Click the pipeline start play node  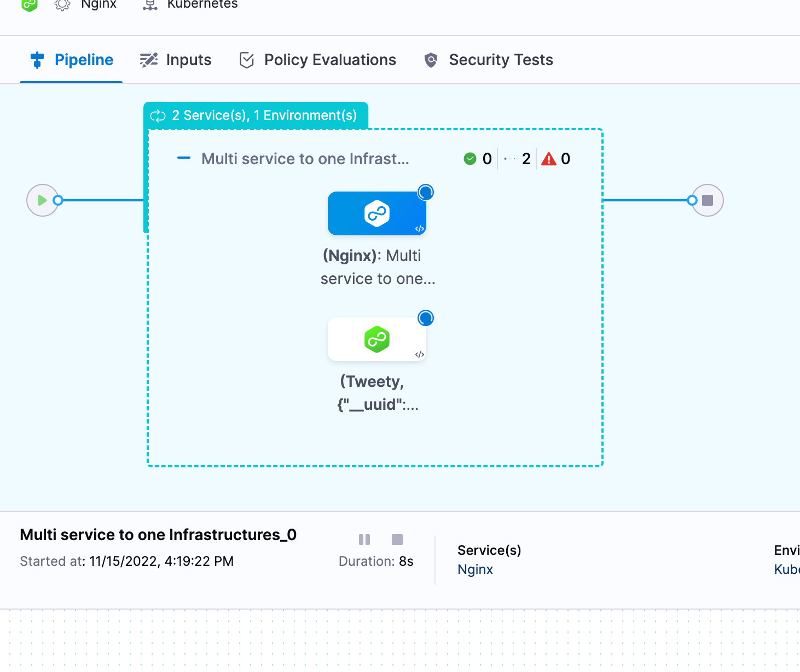(42, 200)
